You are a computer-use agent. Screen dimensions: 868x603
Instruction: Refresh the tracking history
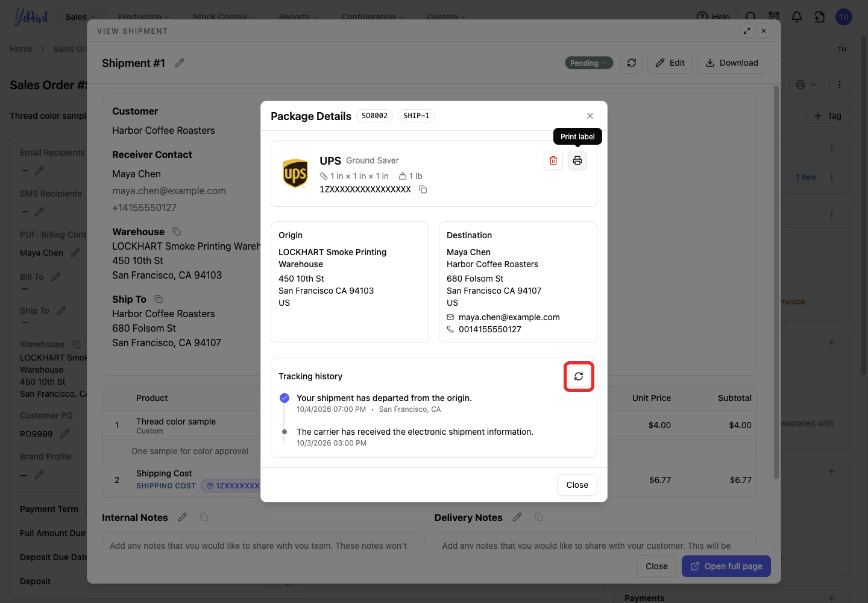tap(579, 376)
